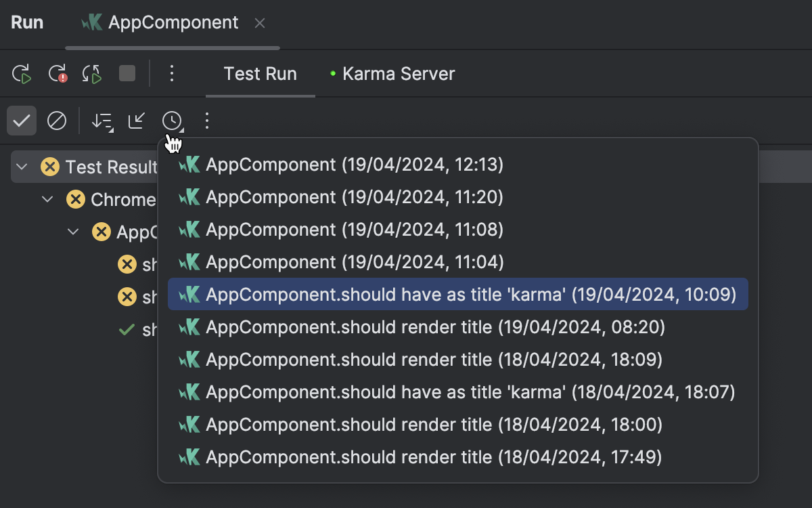Toggle the Show Ignored tests filter
The image size is (812, 508).
click(x=57, y=121)
